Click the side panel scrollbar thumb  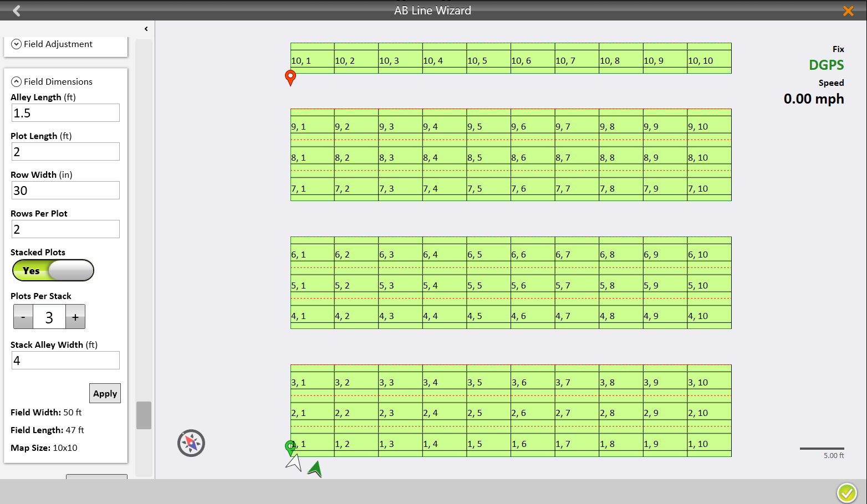[144, 415]
